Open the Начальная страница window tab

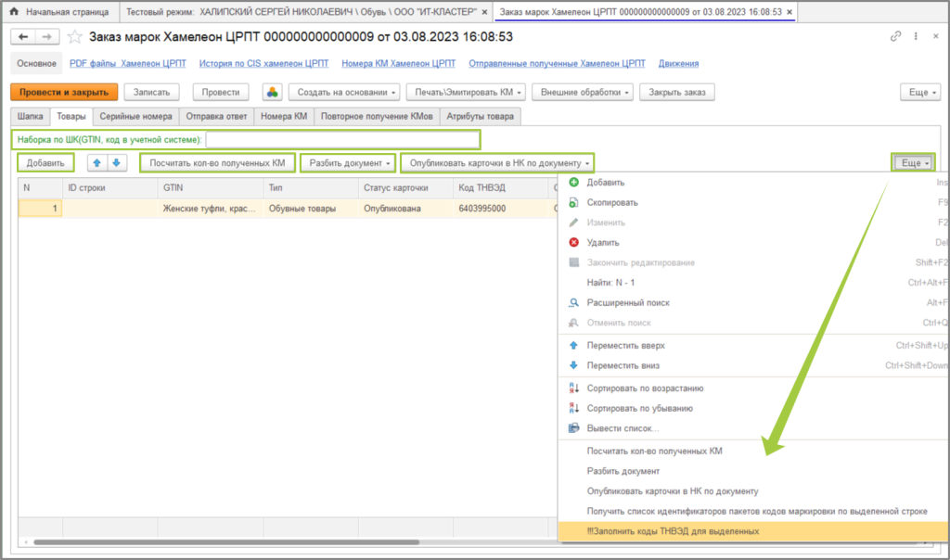coord(60,12)
